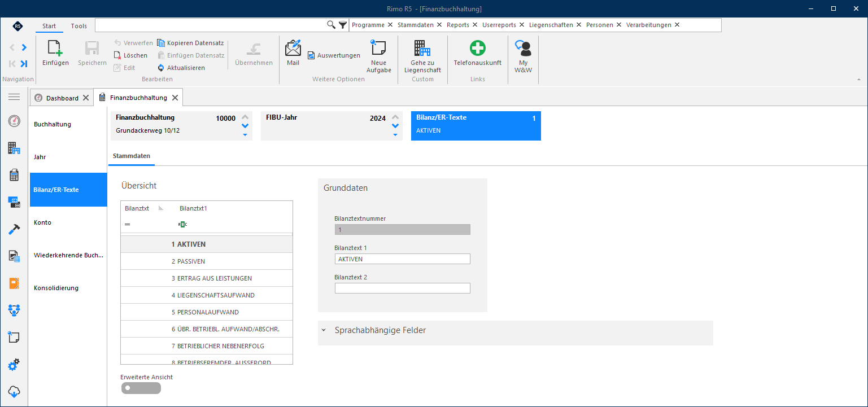This screenshot has height=407, width=868.
Task: Open the dashboard gauge sidebar icon
Action: (14, 121)
